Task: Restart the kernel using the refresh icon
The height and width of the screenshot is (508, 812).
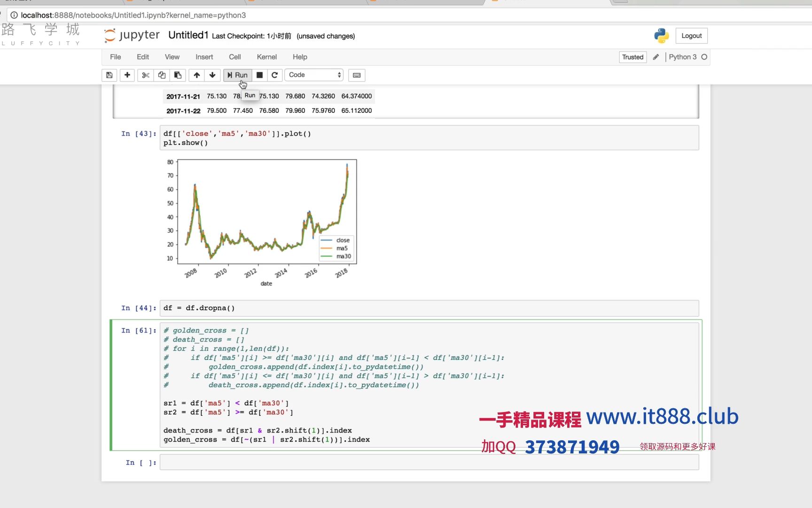Action: tap(274, 75)
